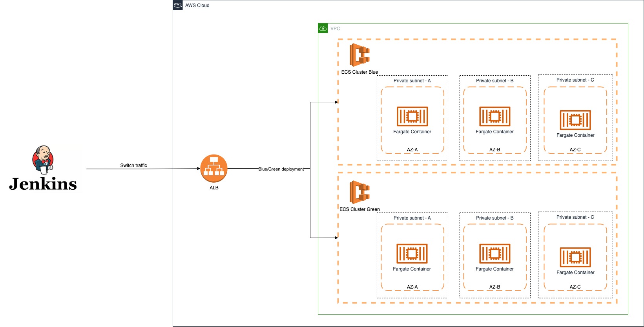The height and width of the screenshot is (327, 644).
Task: Select Fargate icon in Blue cluster subnet B
Action: (x=495, y=116)
